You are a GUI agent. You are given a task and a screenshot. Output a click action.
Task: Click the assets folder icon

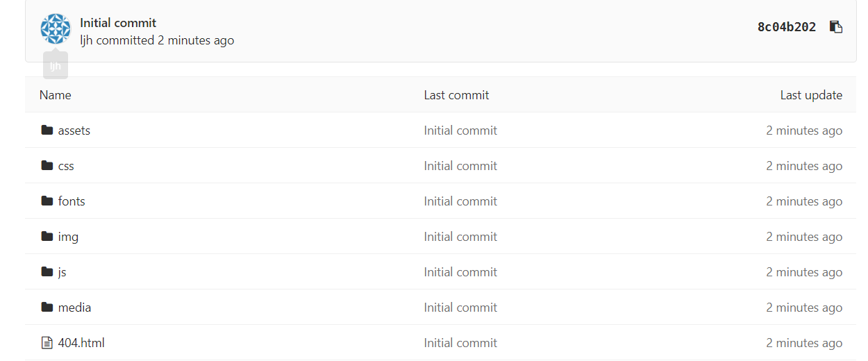pyautogui.click(x=47, y=130)
